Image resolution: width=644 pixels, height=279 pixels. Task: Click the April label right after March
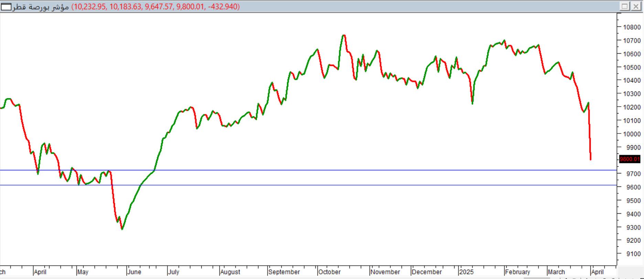598,272
